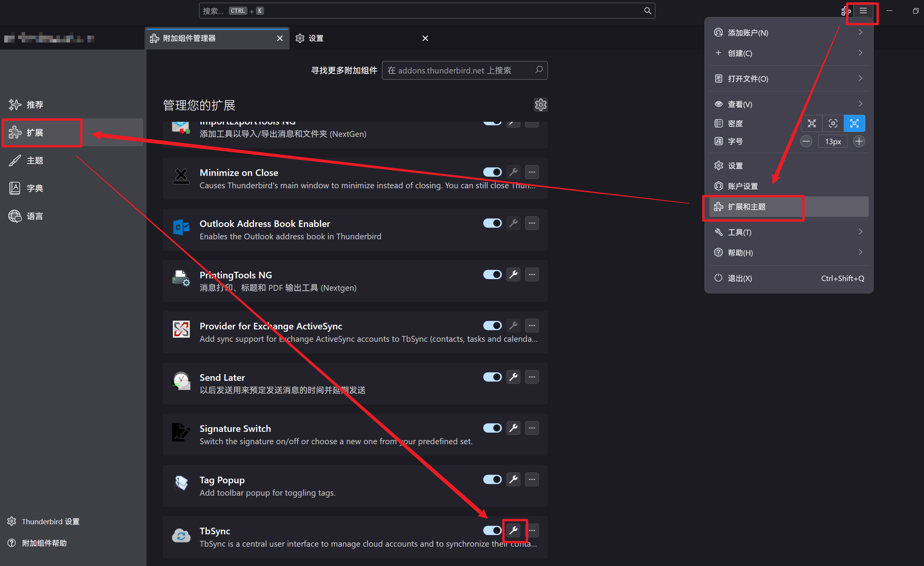Open Thunderbird 设置 link
The image size is (924, 566).
(x=43, y=521)
